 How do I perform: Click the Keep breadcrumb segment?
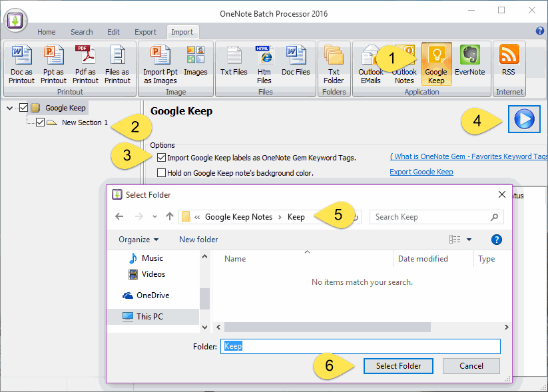click(x=296, y=217)
